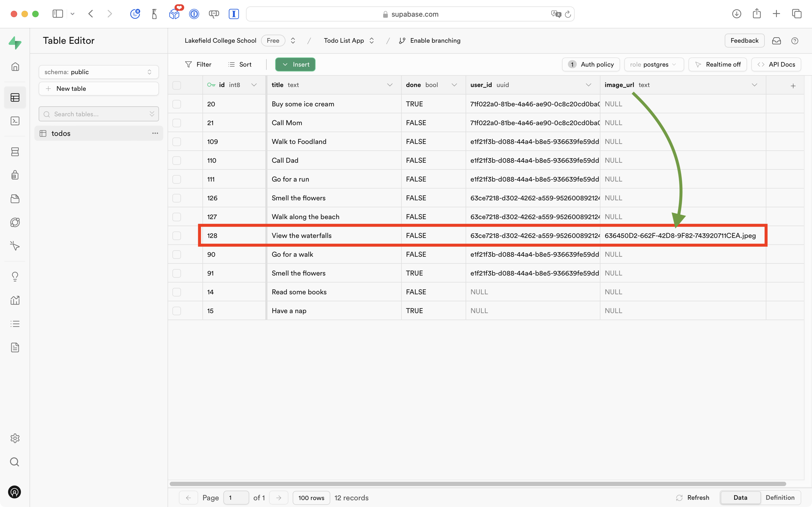Select the row checkbox for id 128
812x507 pixels.
177,236
